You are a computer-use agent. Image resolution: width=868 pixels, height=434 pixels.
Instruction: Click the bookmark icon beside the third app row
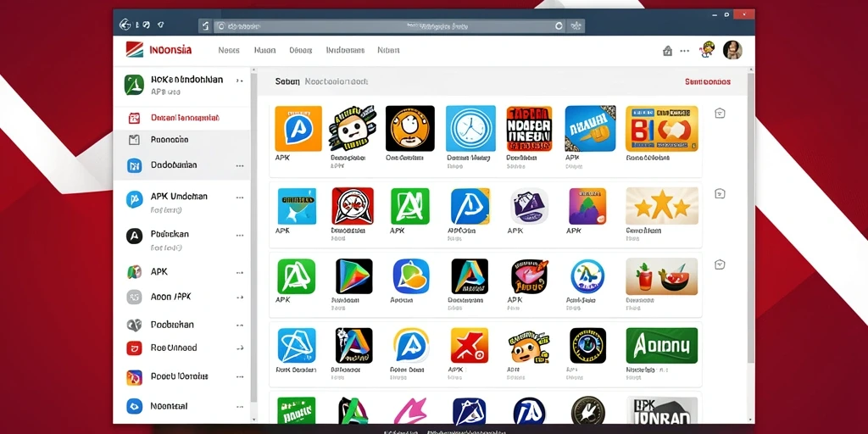[720, 264]
